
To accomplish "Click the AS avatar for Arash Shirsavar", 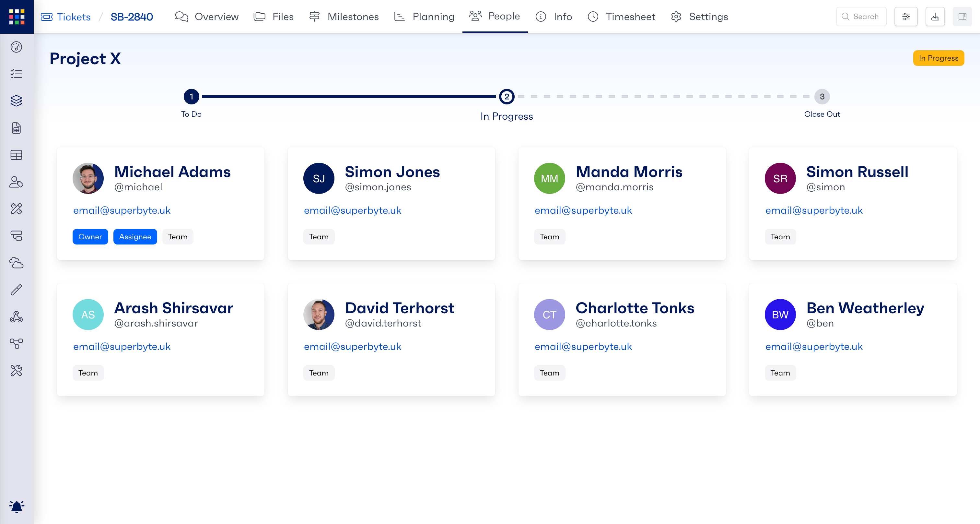I will 88,315.
